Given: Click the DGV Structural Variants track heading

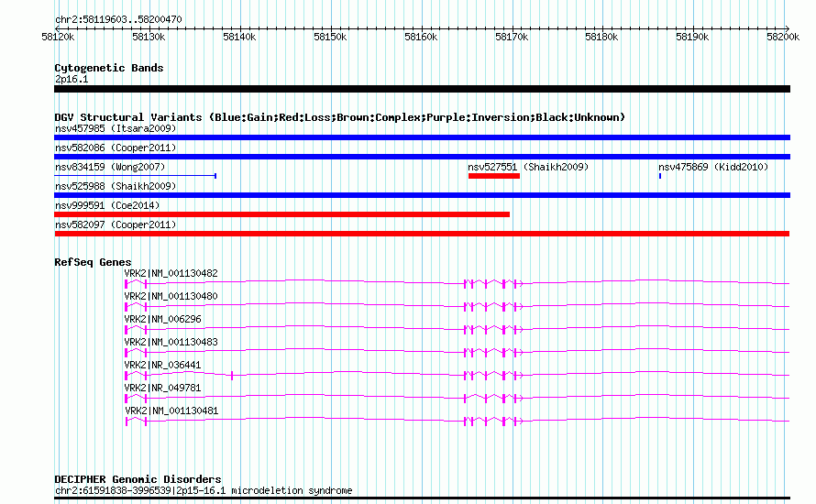Looking at the screenshot, I should coord(340,117).
